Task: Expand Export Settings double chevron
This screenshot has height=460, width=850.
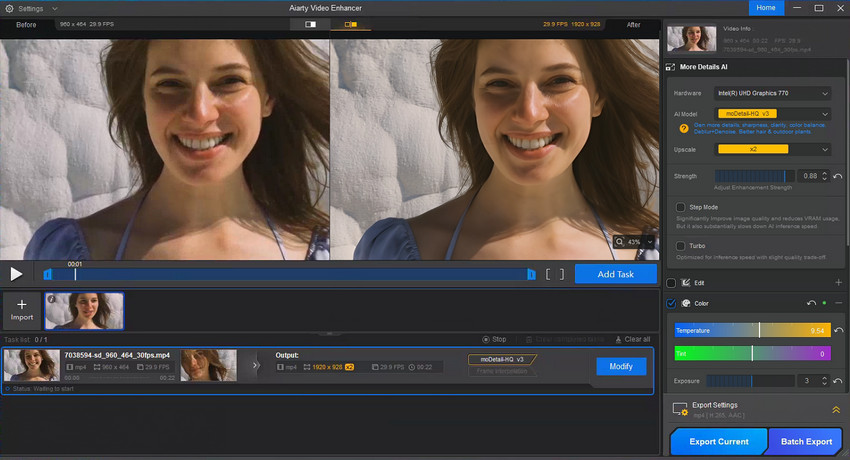Action: pos(836,410)
